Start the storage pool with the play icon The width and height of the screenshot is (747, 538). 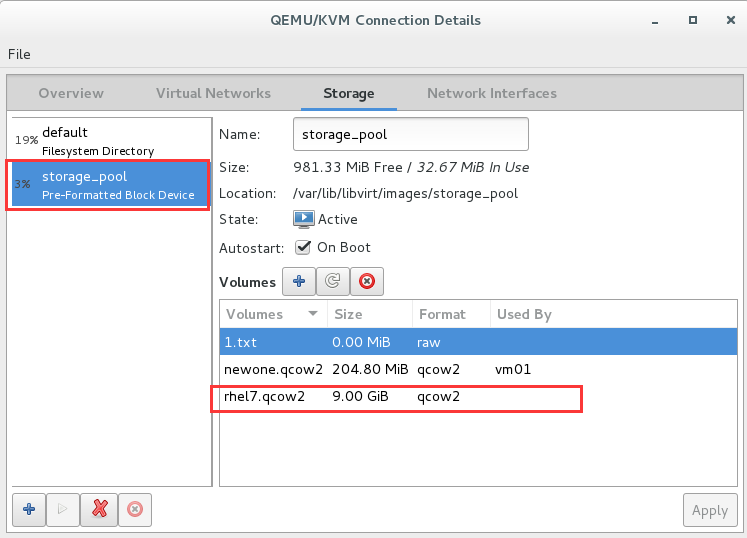click(62, 509)
